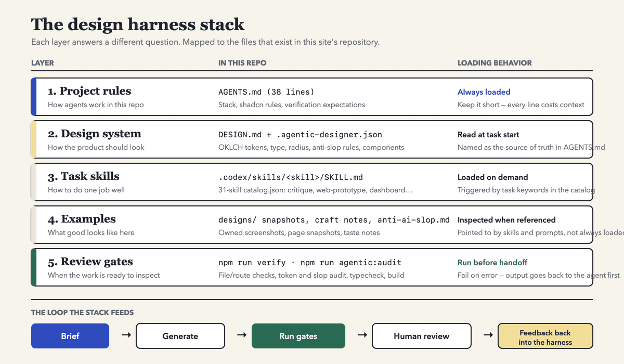Click the blue Brief button
This screenshot has height=364, width=624.
(x=70, y=336)
